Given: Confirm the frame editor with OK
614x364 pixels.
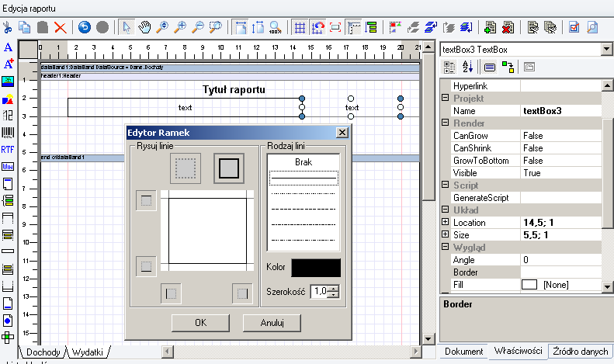Looking at the screenshot, I should 200,323.
